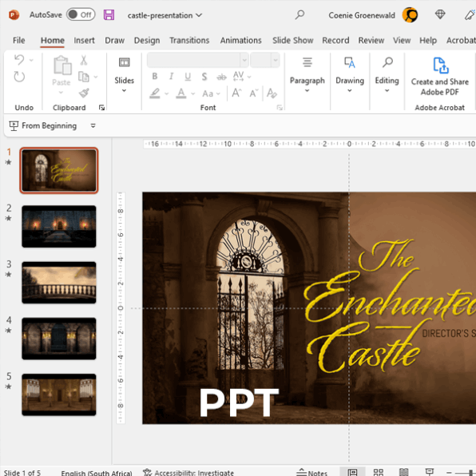This screenshot has height=476, width=476.
Task: Open Customize Quick Access Toolbar arrow
Action: coord(93,125)
